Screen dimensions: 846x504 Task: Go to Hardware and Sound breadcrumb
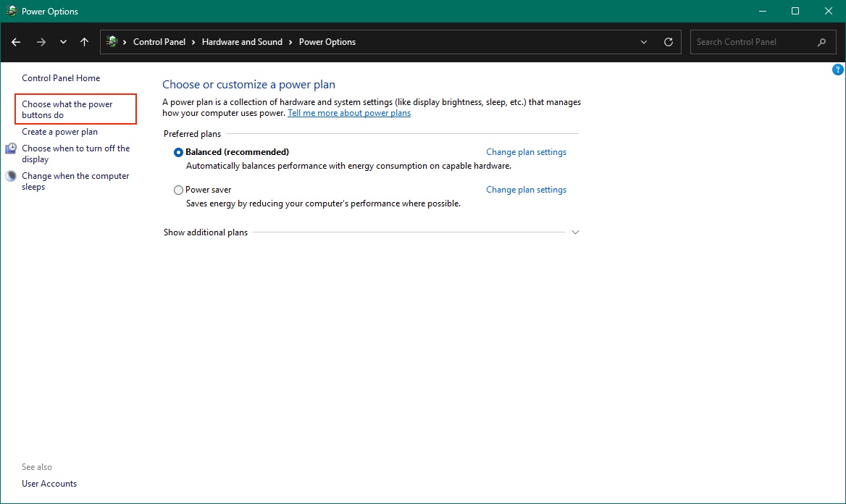pos(242,42)
